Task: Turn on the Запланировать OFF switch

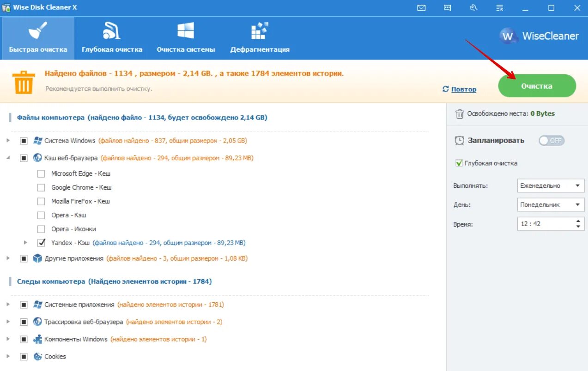Action: point(552,140)
